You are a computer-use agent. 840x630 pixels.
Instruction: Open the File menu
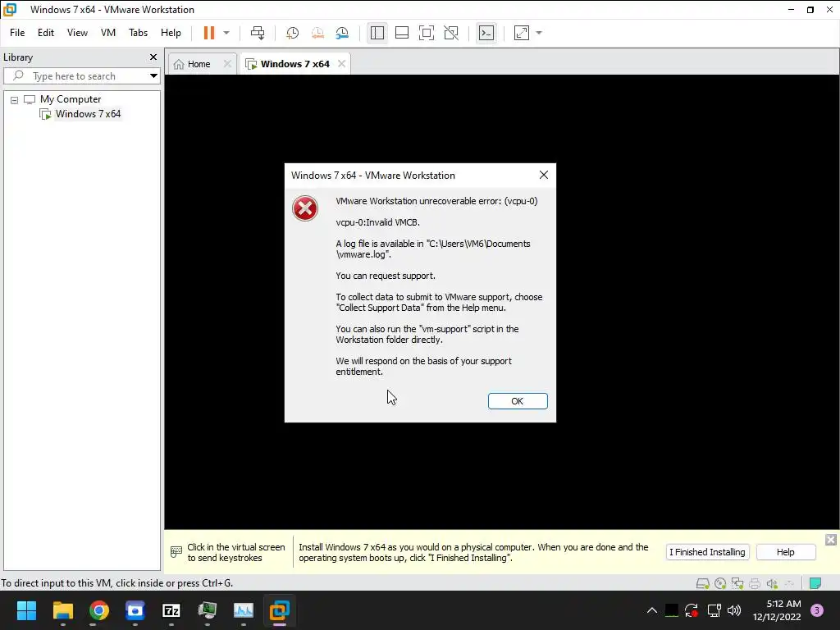[x=17, y=33]
